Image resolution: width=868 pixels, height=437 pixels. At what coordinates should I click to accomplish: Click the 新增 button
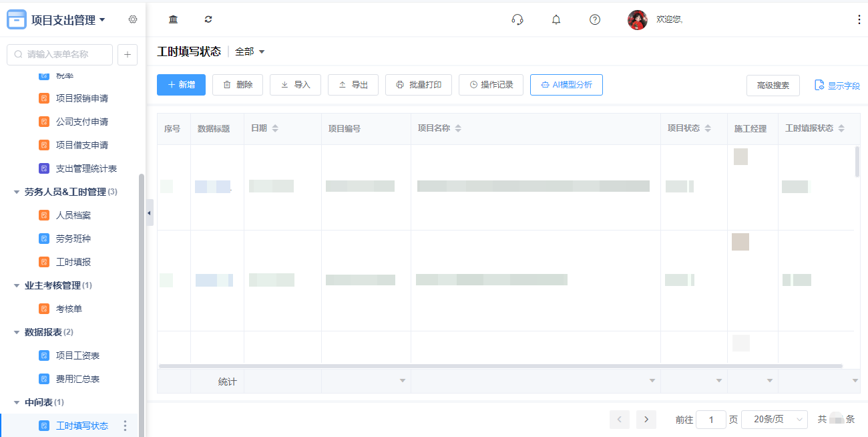pos(181,85)
